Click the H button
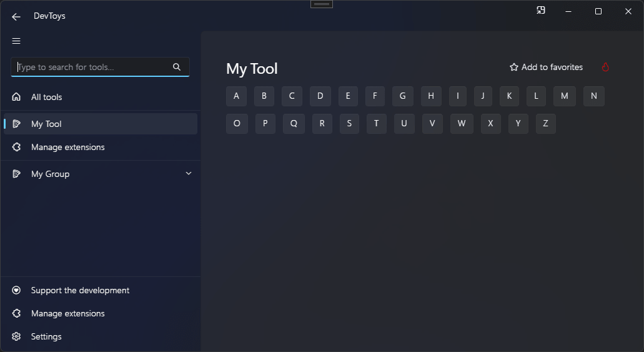Screen dimensions: 644x352 pos(431,96)
